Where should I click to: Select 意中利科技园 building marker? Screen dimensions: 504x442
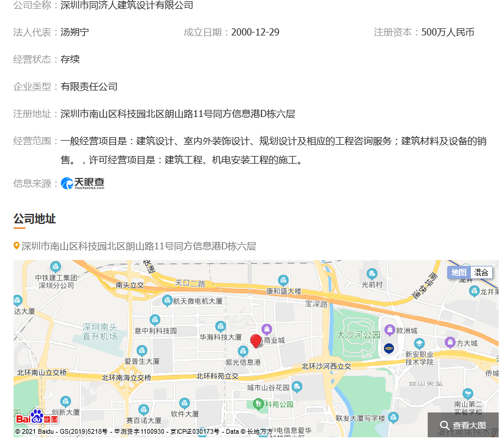(x=155, y=320)
